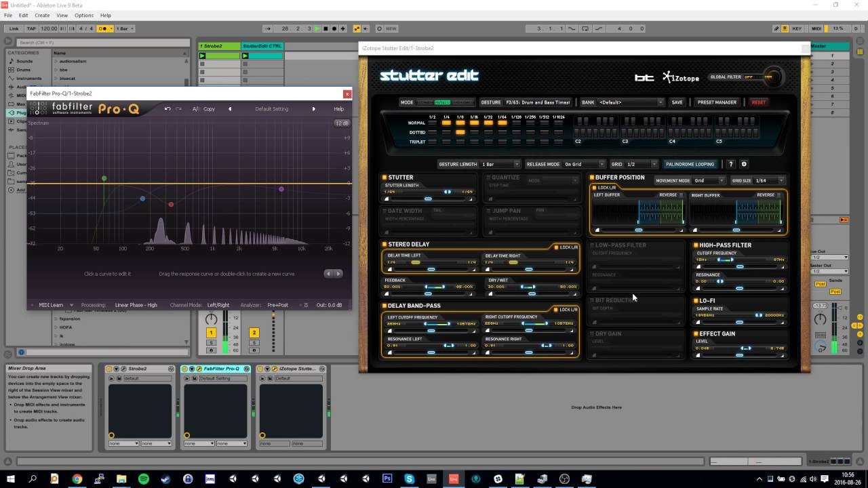The image size is (868, 488).
Task: Open Stutter Edit help question mark
Action: pos(730,164)
